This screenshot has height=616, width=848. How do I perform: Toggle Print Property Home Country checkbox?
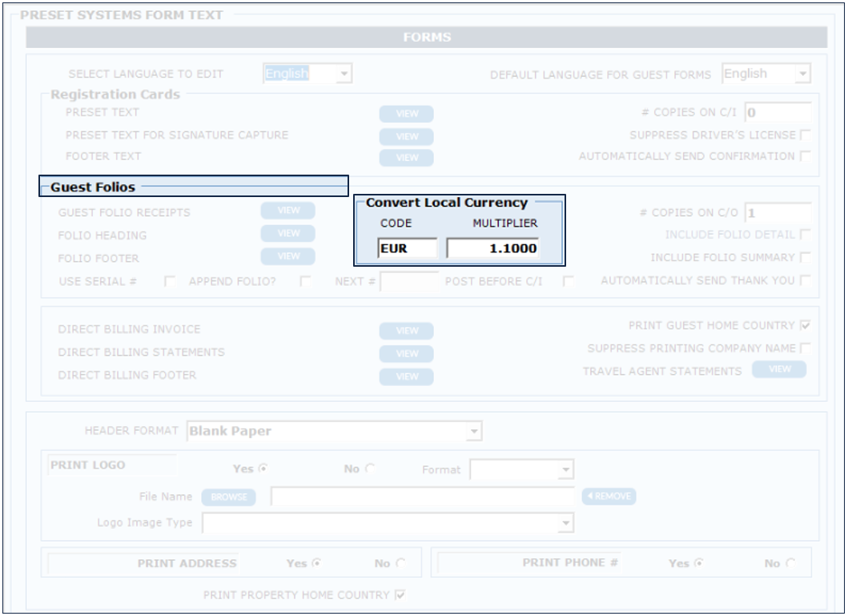pos(400,595)
